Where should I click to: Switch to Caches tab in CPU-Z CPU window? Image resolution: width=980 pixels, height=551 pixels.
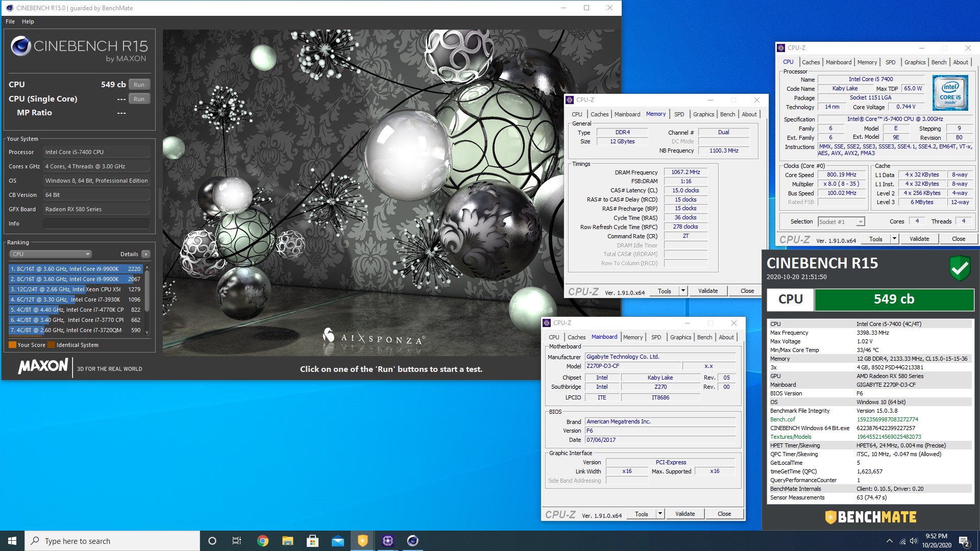[x=811, y=62]
